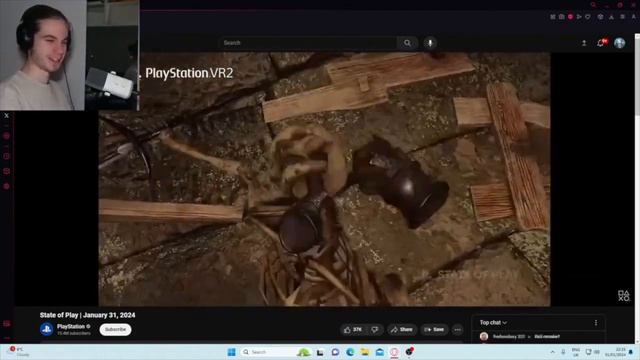Click the heart icon in browser toolbar
This screenshot has height=360, width=640.
[588, 17]
